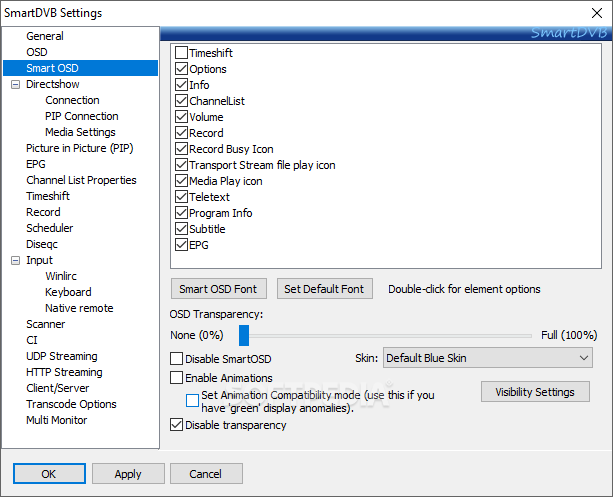Uncheck the Options OSD element
Image resolution: width=613 pixels, height=497 pixels.
(x=181, y=68)
